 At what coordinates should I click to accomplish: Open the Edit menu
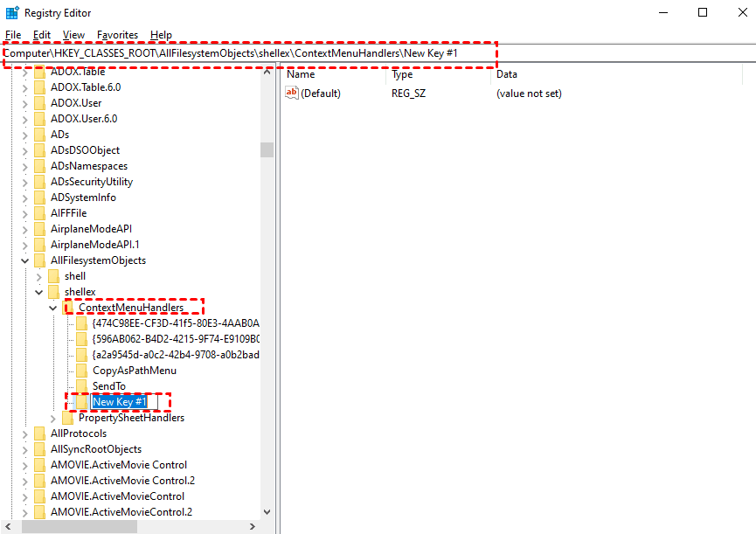click(x=40, y=35)
